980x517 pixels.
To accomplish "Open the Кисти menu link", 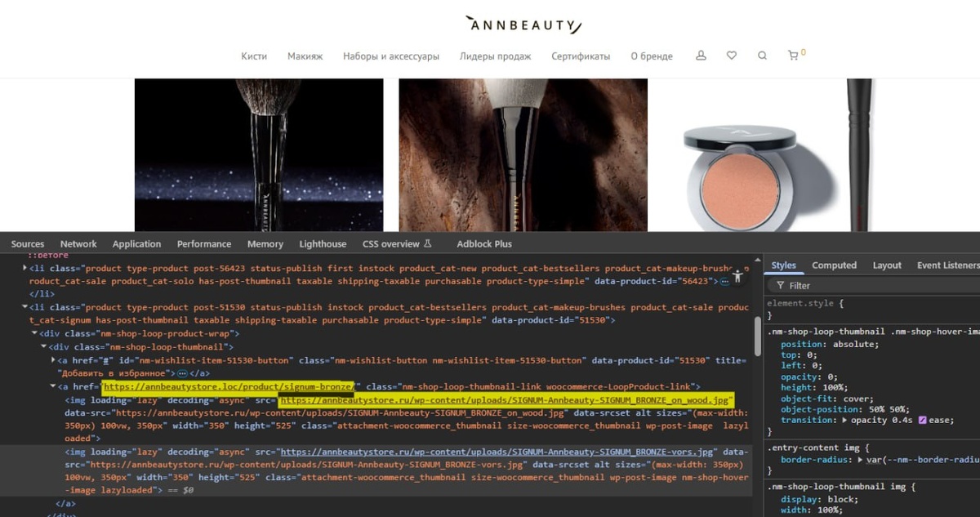I will tap(254, 56).
